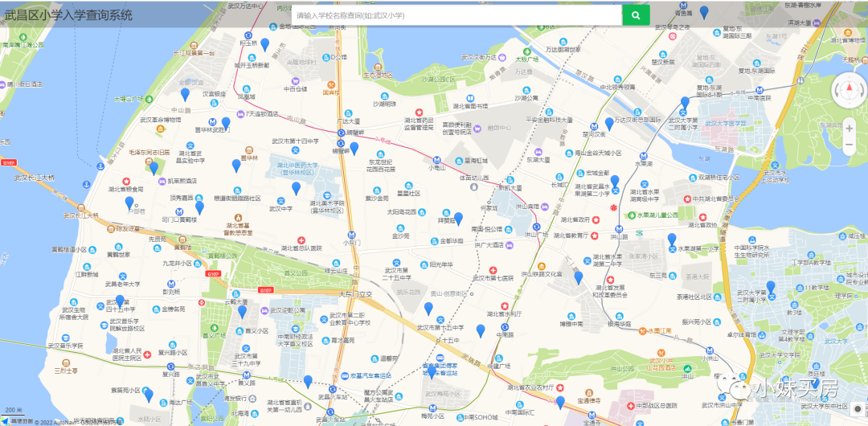Viewport: 868px width, 426px height.
Task: Select the blue pin at 省客集团傅家坡客运站
Action: point(432,372)
